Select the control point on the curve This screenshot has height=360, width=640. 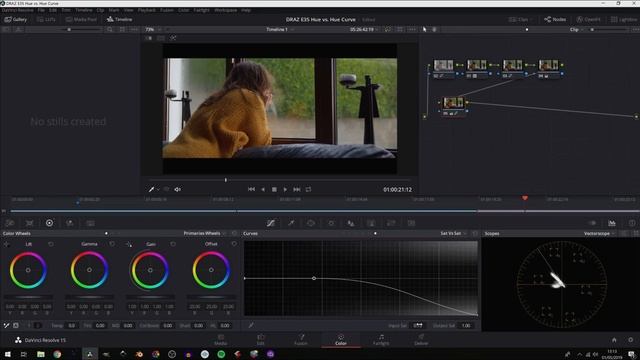(x=314, y=278)
